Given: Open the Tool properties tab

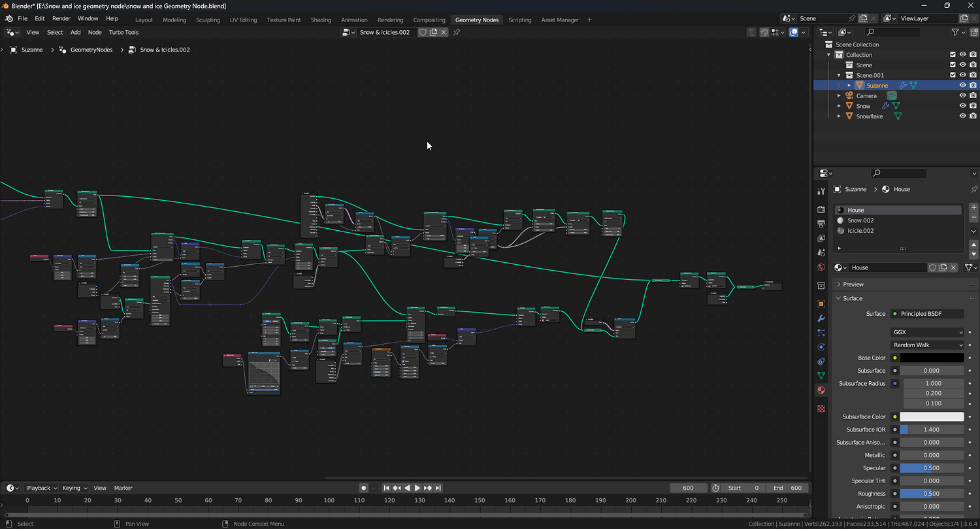Looking at the screenshot, I should click(x=821, y=191).
